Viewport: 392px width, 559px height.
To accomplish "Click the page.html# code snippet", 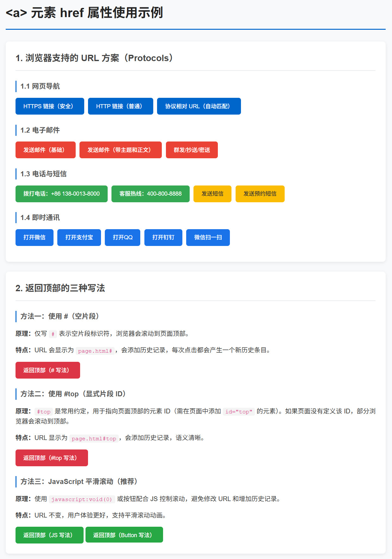I will (x=95, y=351).
